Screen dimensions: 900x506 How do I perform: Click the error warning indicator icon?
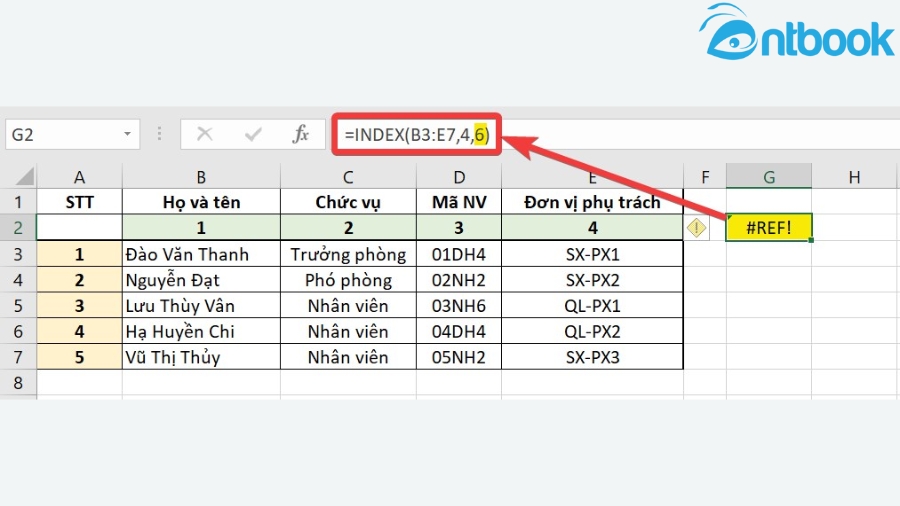(x=696, y=228)
